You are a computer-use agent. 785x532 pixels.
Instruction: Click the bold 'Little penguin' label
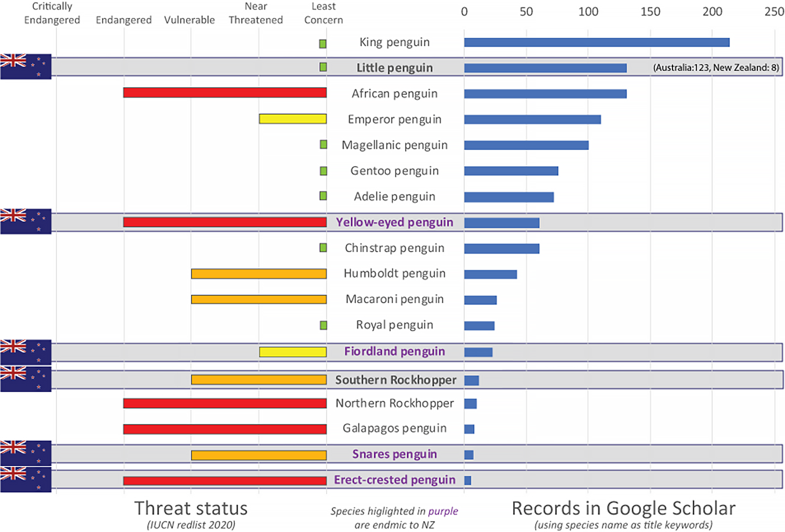coord(395,67)
